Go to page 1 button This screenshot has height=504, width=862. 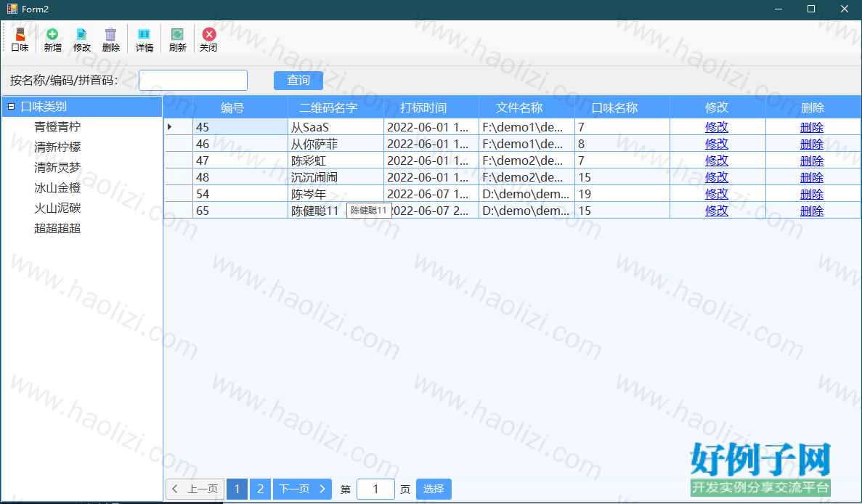(237, 489)
